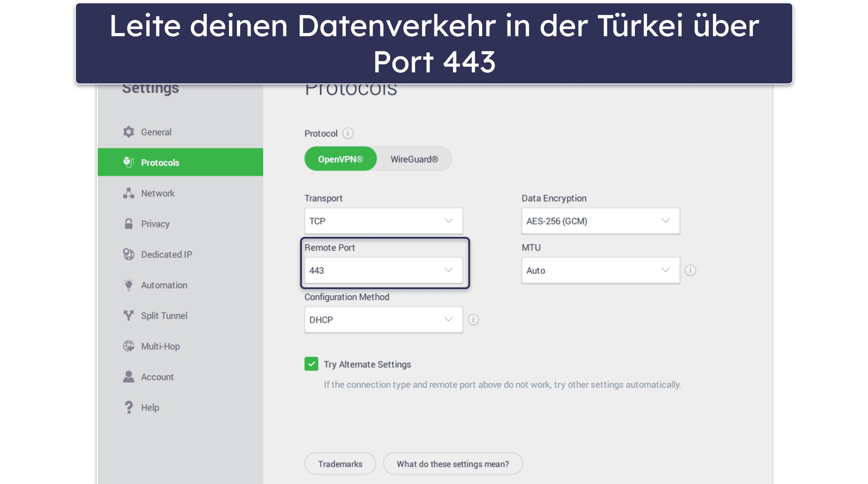Click the Automation lightbulb icon
This screenshot has width=868, height=484.
[x=128, y=285]
